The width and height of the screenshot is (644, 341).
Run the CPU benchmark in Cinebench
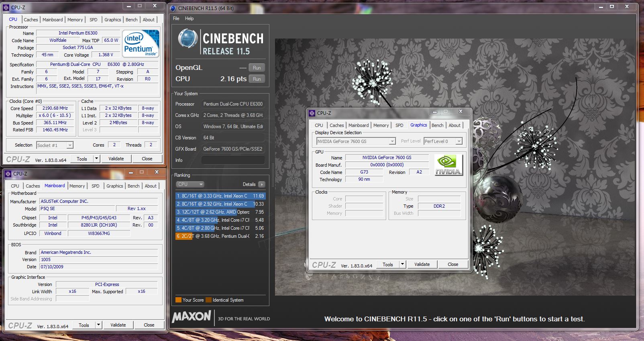(257, 79)
